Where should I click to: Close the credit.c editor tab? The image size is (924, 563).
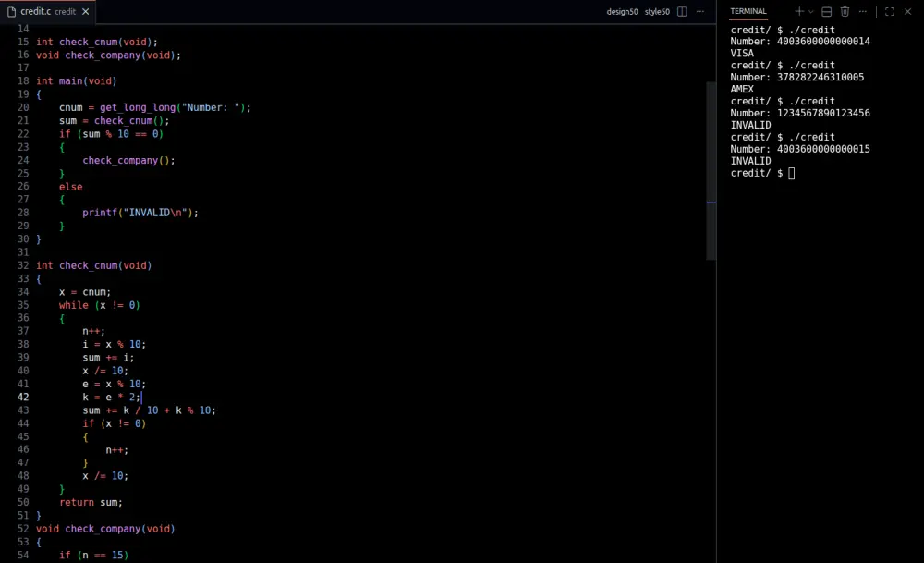click(85, 11)
